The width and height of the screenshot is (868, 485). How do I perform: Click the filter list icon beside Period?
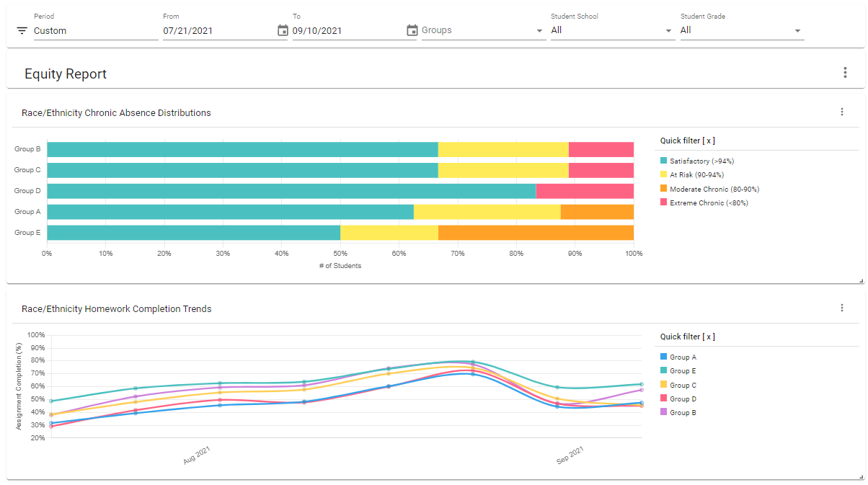(22, 31)
